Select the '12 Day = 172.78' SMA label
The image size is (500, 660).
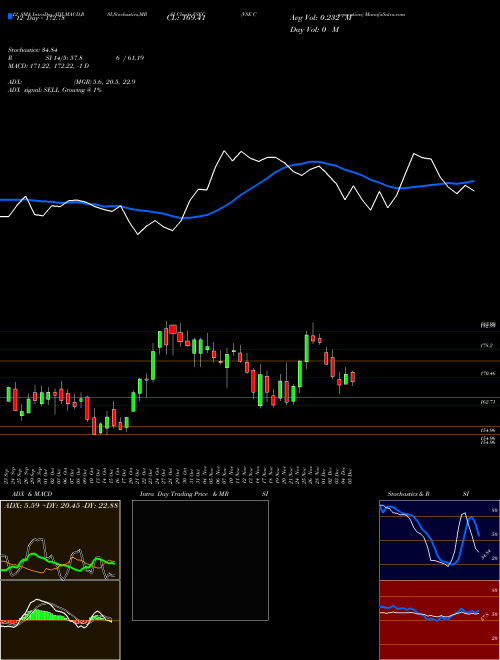[39, 18]
